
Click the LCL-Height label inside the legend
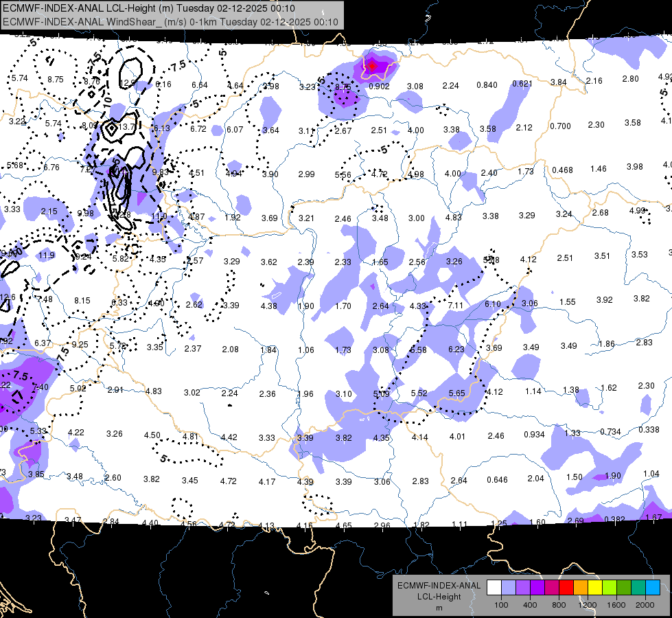(439, 597)
